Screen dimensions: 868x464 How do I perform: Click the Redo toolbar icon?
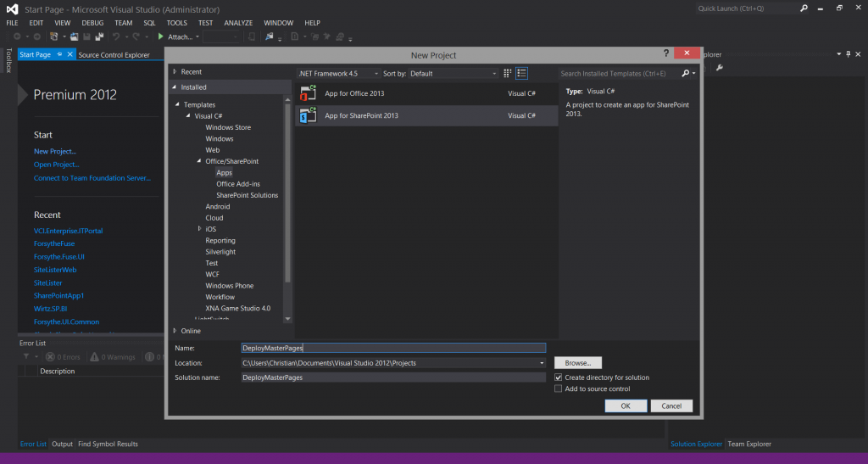click(x=136, y=36)
